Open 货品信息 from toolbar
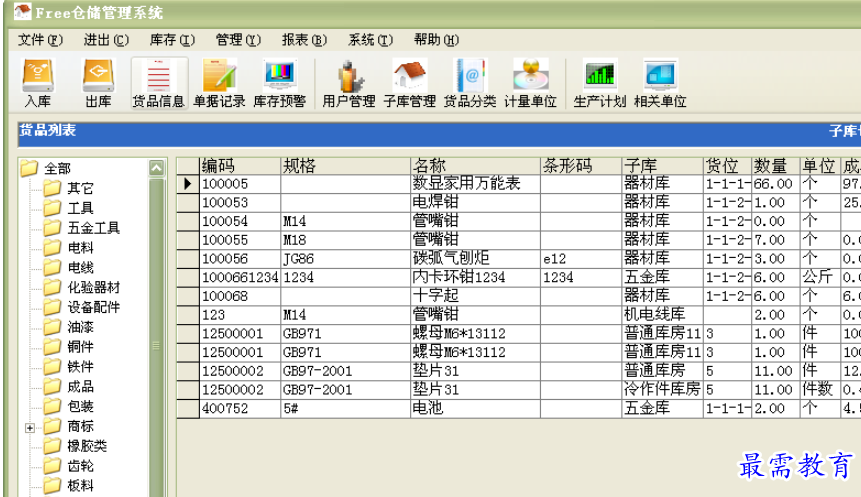 (x=159, y=82)
